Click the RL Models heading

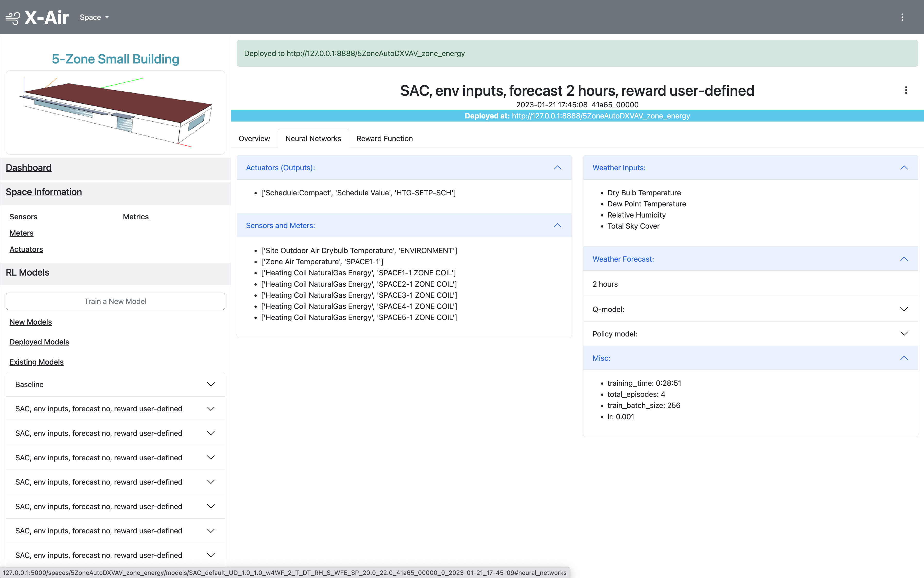pos(28,272)
